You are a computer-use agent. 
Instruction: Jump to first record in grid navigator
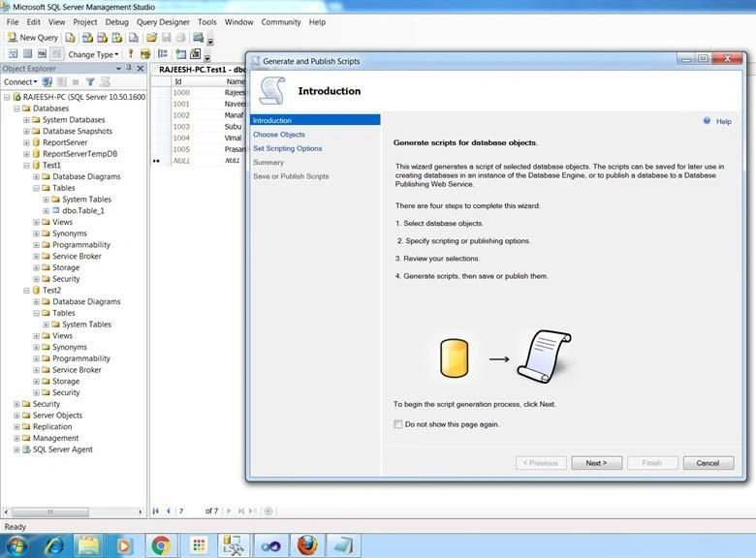156,511
